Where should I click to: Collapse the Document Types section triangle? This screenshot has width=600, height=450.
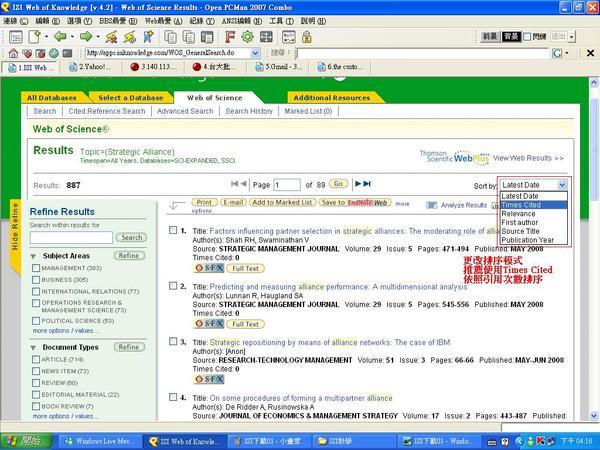tap(33, 347)
